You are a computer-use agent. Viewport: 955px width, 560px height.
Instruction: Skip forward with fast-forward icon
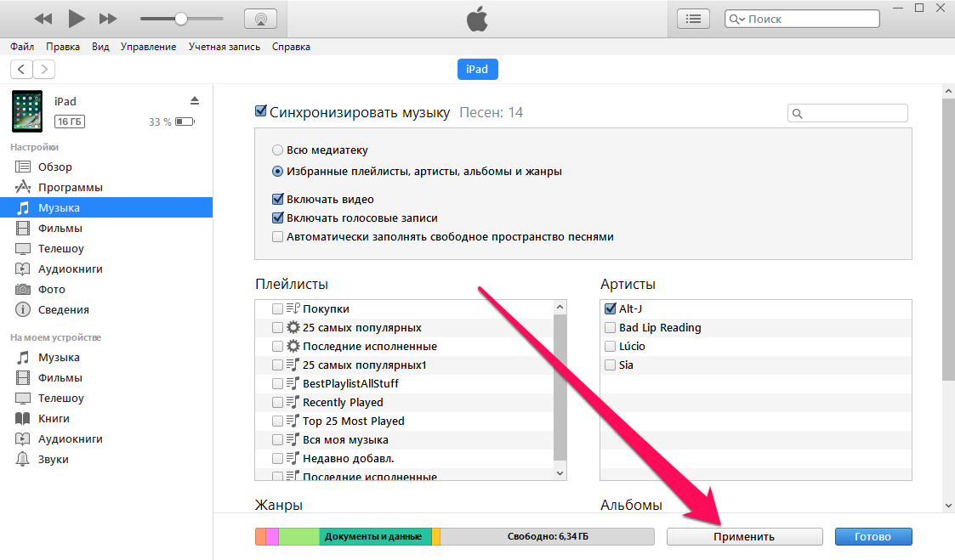point(108,19)
